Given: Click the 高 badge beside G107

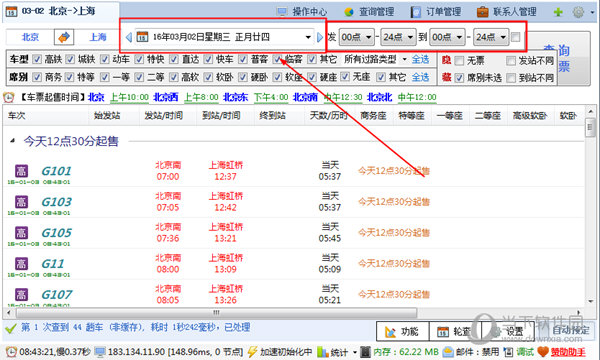Looking at the screenshot, I should (x=21, y=295).
